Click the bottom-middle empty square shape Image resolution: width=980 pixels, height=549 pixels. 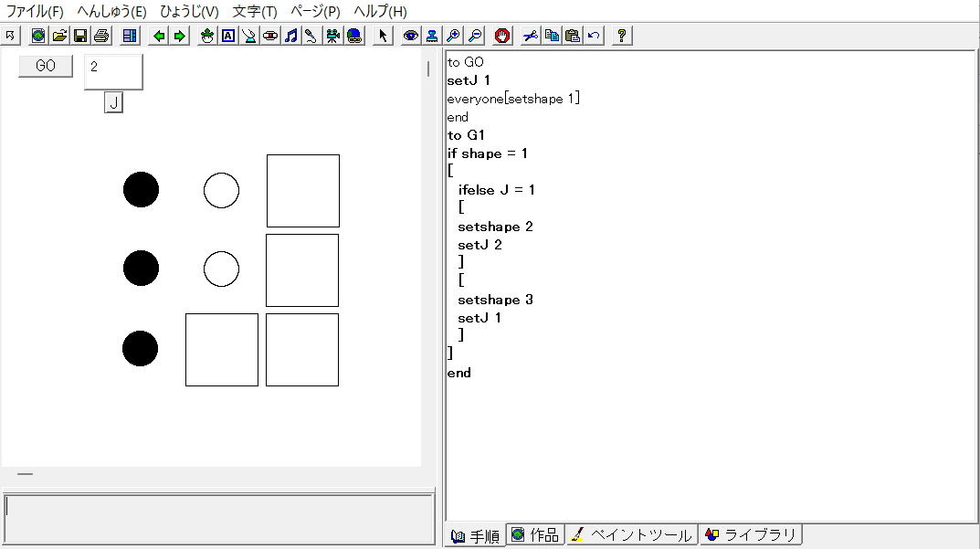(x=222, y=350)
